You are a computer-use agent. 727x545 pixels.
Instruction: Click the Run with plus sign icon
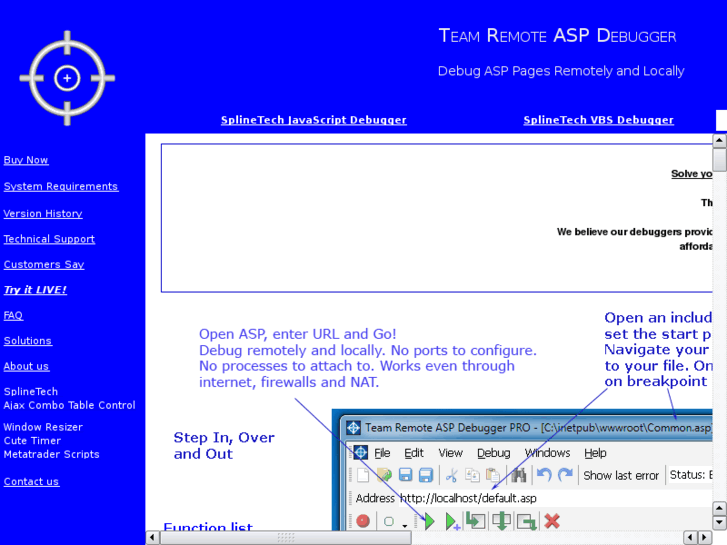[452, 521]
